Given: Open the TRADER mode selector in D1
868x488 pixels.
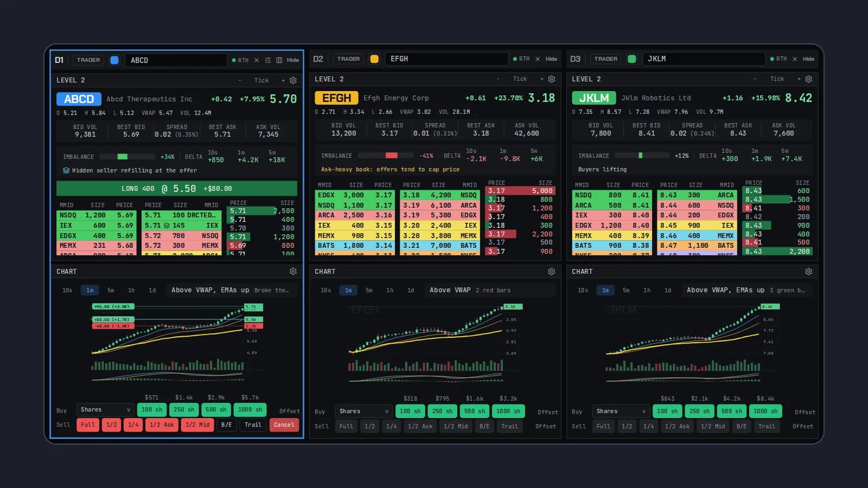Looking at the screenshot, I should click(x=88, y=60).
